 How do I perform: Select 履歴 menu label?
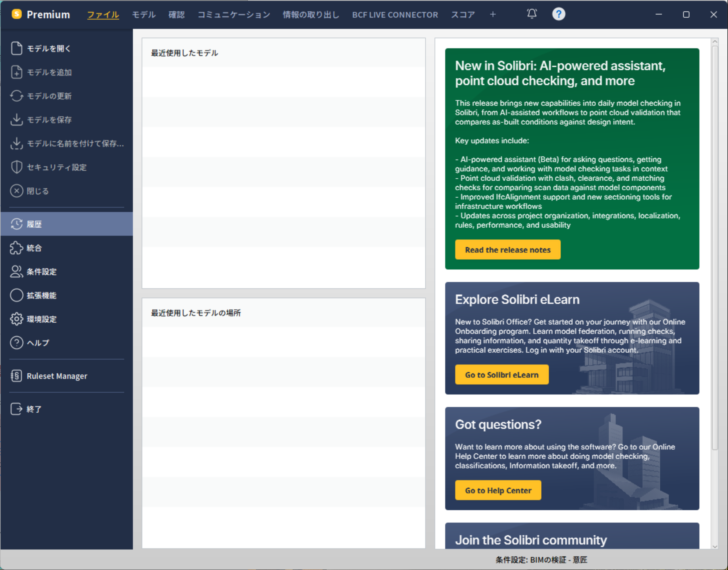[34, 224]
